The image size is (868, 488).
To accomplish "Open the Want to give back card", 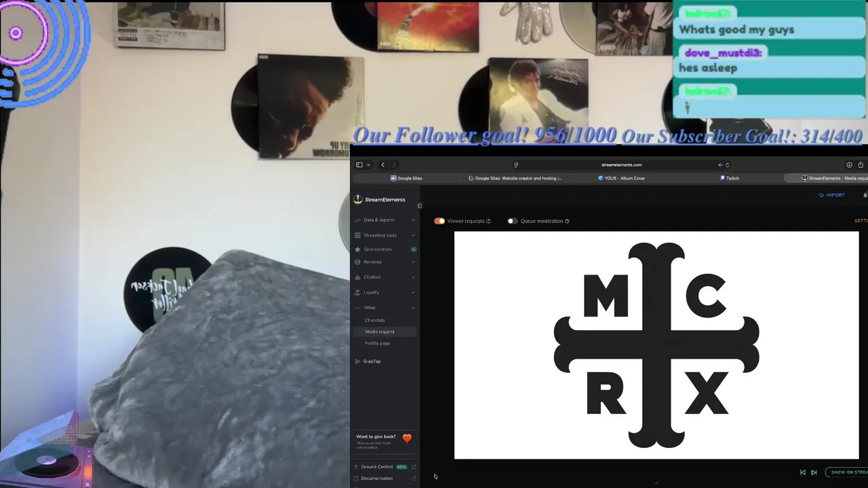I will [x=384, y=442].
